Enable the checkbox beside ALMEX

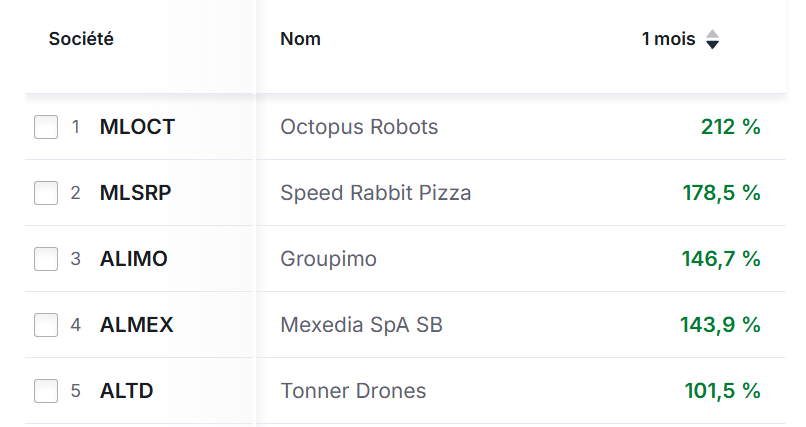click(x=46, y=325)
